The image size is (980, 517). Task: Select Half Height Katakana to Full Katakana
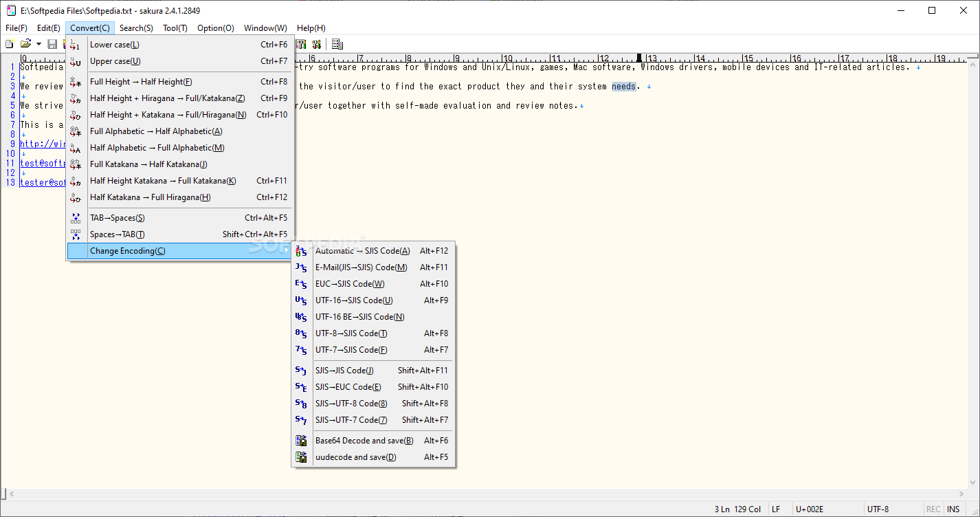pos(180,181)
